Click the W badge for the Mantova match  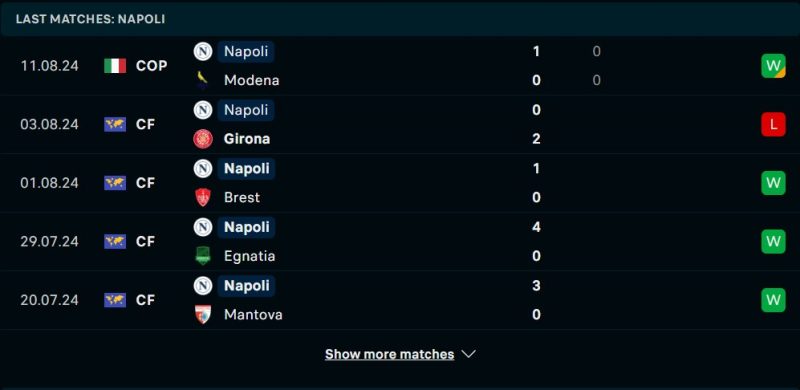point(773,300)
